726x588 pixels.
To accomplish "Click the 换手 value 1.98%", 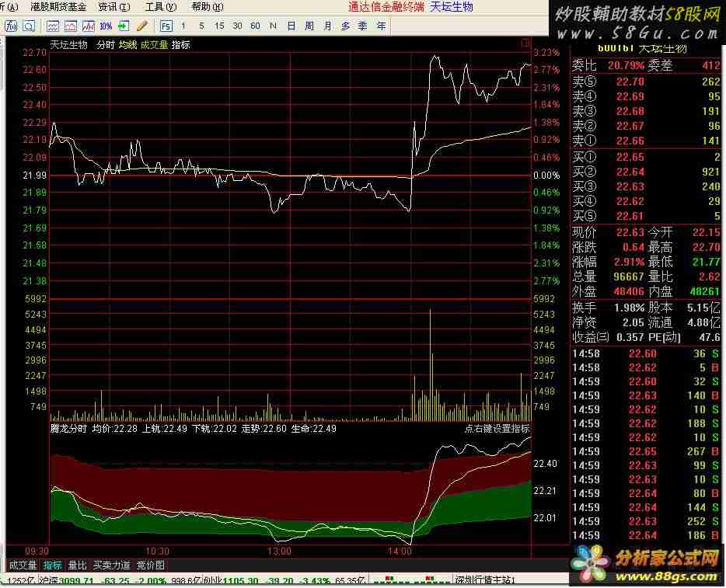I will [x=630, y=308].
